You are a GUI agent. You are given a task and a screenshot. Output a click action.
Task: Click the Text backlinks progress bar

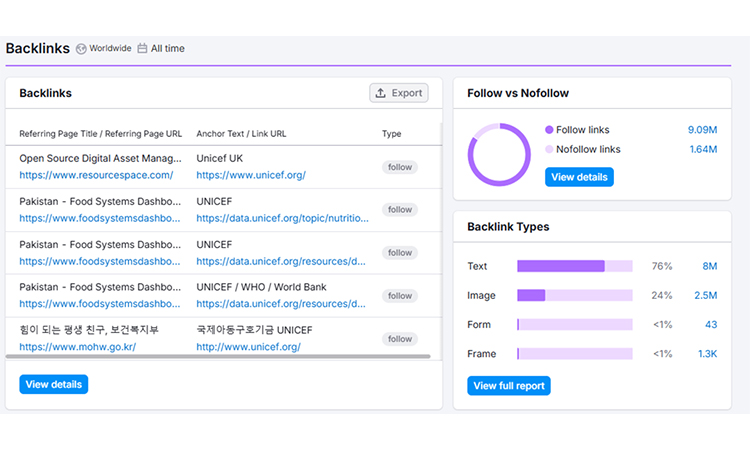click(574, 266)
